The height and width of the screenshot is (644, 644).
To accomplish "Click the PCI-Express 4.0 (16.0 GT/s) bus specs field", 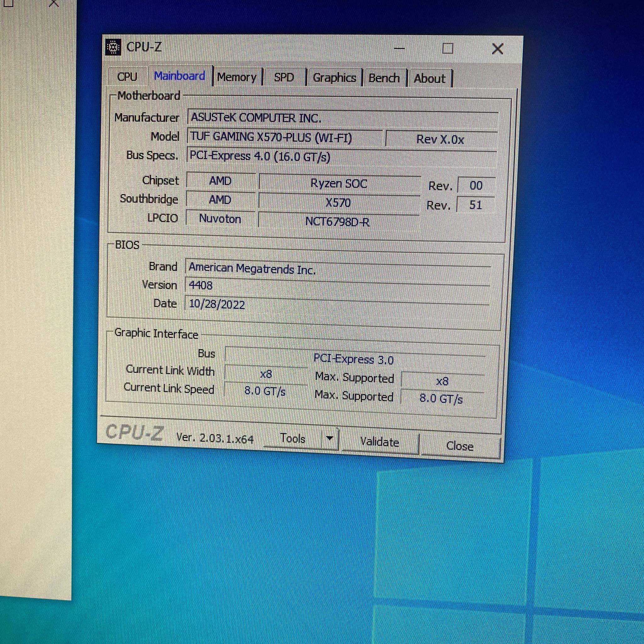I will [342, 156].
